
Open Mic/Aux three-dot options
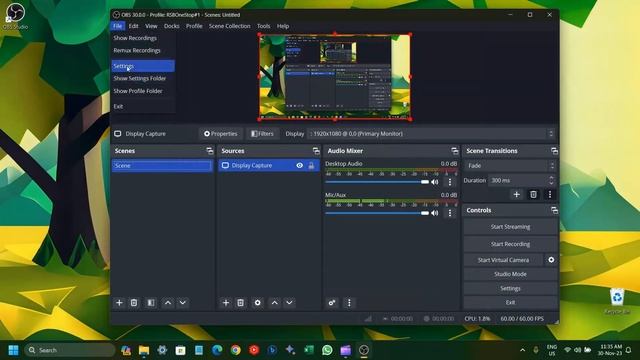point(450,213)
